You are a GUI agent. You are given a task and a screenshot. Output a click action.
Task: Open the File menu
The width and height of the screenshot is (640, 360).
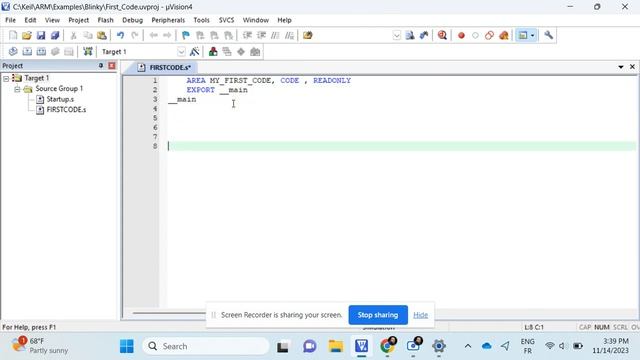[10, 20]
